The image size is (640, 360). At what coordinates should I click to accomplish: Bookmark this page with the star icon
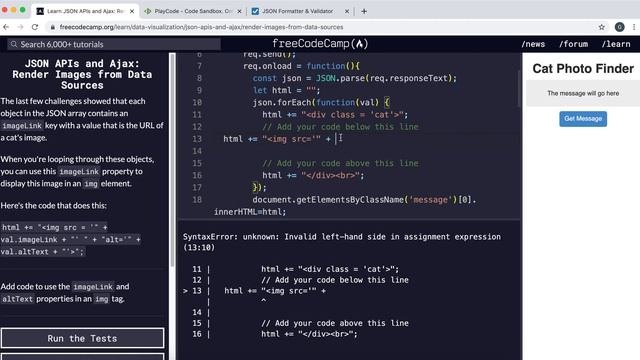602,27
